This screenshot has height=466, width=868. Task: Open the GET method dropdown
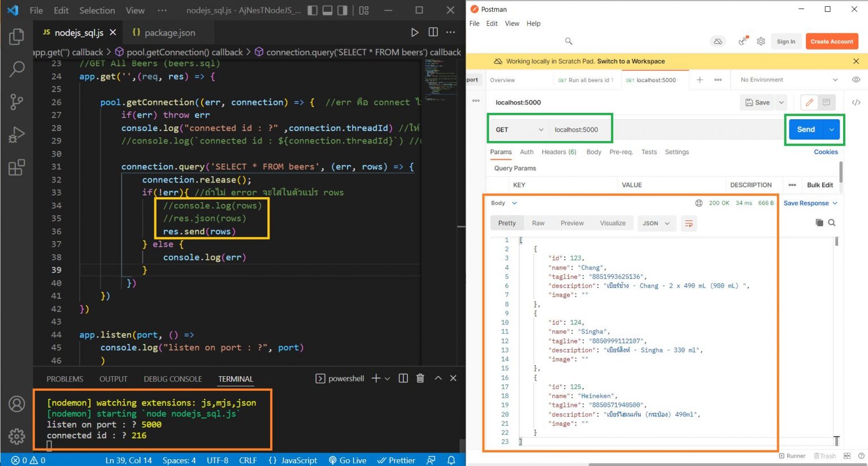coord(519,130)
